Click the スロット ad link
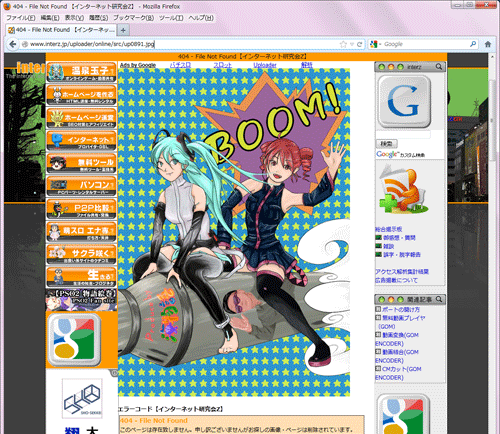Image resolution: width=500 pixels, height=434 pixels. pyautogui.click(x=222, y=65)
